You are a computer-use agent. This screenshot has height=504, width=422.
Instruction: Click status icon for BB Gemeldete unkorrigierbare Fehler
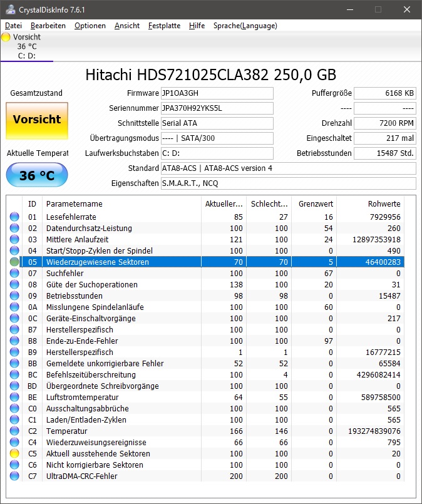pyautogui.click(x=14, y=363)
